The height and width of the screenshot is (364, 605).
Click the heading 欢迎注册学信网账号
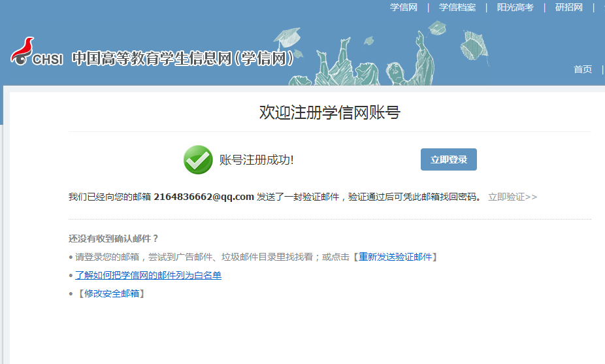pyautogui.click(x=329, y=112)
